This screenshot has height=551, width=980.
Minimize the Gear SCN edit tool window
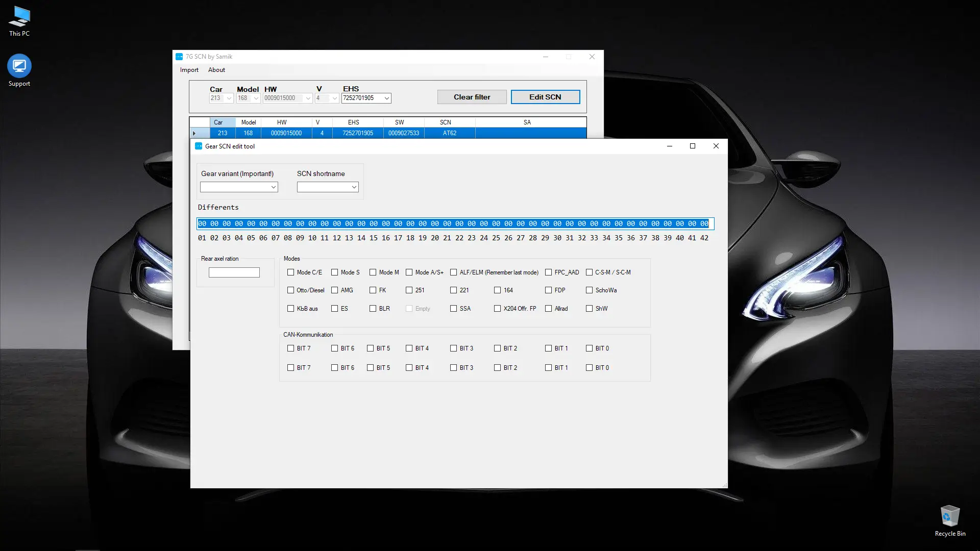point(669,146)
